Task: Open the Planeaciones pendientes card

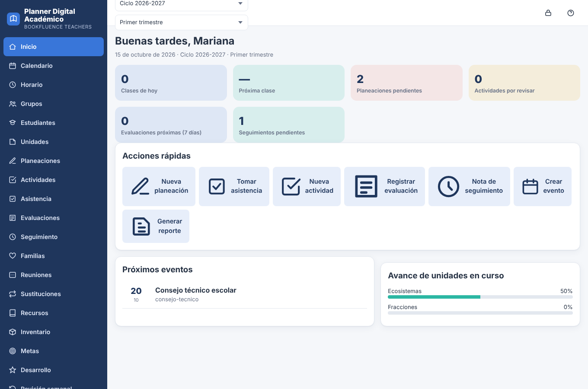Action: [406, 83]
